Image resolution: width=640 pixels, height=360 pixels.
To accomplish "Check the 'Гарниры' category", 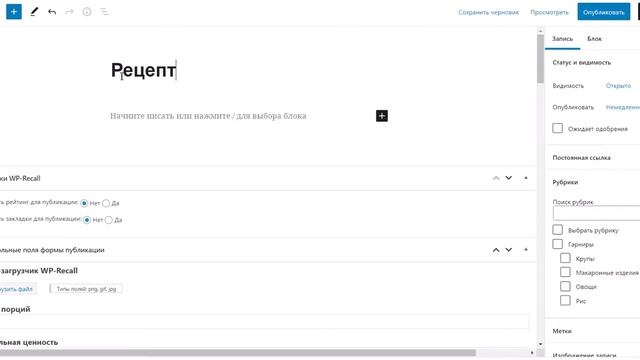I will coord(558,244).
